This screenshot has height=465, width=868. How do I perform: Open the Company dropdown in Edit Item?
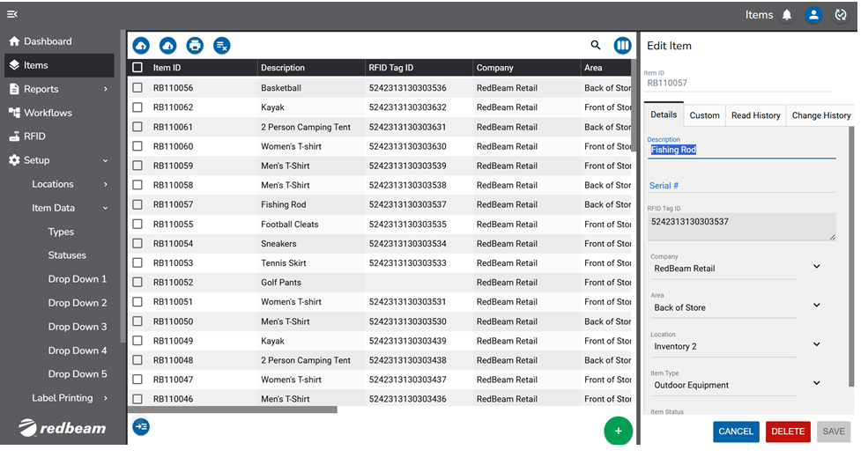(x=816, y=267)
